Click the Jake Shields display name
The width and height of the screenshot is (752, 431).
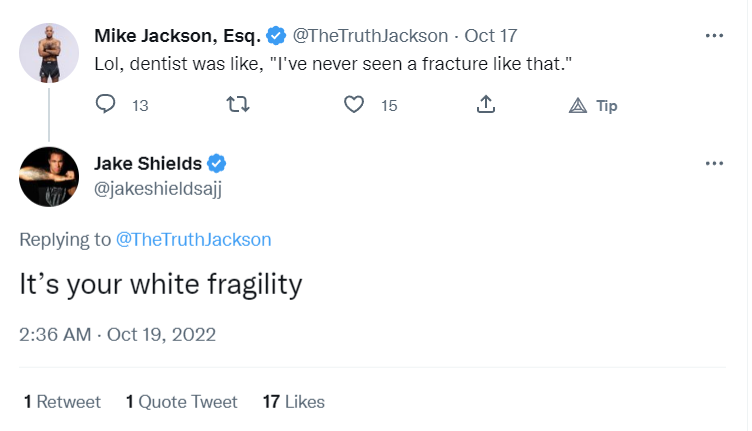point(148,163)
